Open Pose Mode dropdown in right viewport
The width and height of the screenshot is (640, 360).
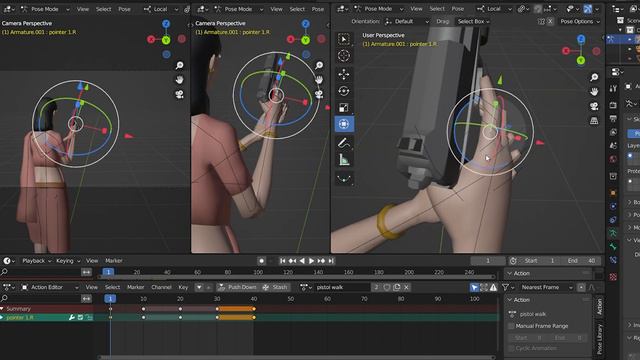click(380, 9)
